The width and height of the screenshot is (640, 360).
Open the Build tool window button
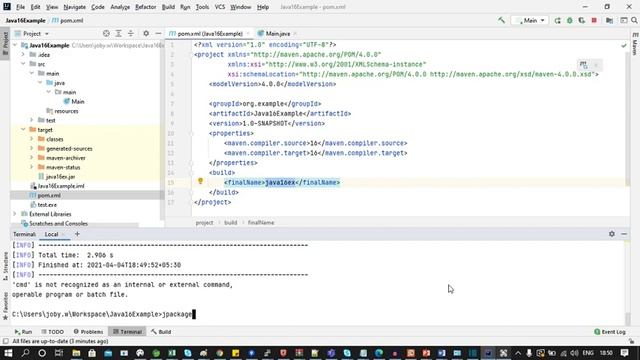[161, 332]
